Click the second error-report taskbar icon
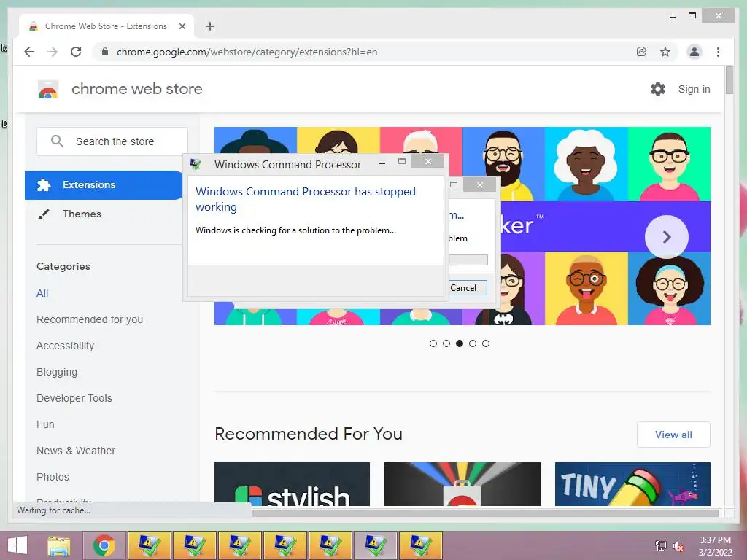The width and height of the screenshot is (747, 560). tap(194, 545)
